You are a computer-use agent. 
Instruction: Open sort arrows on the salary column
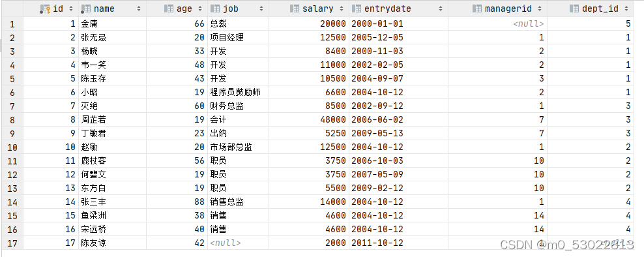[x=342, y=8]
